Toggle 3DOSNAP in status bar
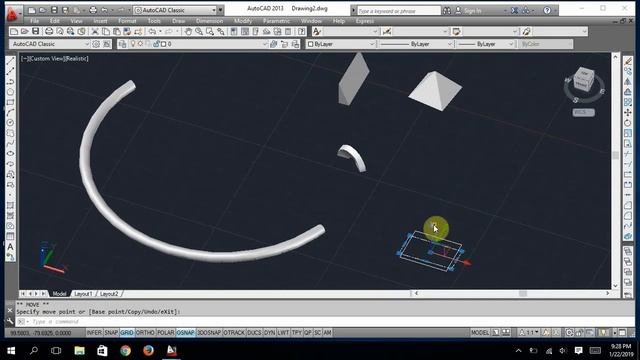Image resolution: width=640 pixels, height=360 pixels. 209,333
